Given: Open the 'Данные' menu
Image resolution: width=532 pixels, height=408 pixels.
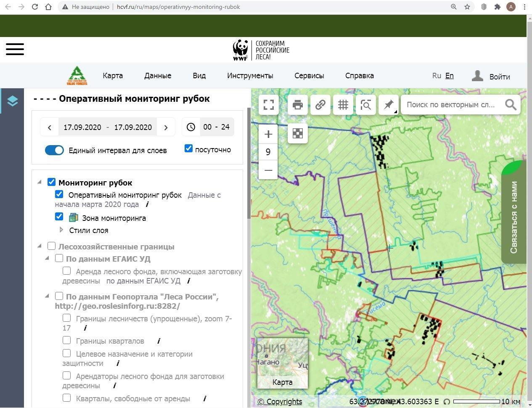Looking at the screenshot, I should pos(158,76).
